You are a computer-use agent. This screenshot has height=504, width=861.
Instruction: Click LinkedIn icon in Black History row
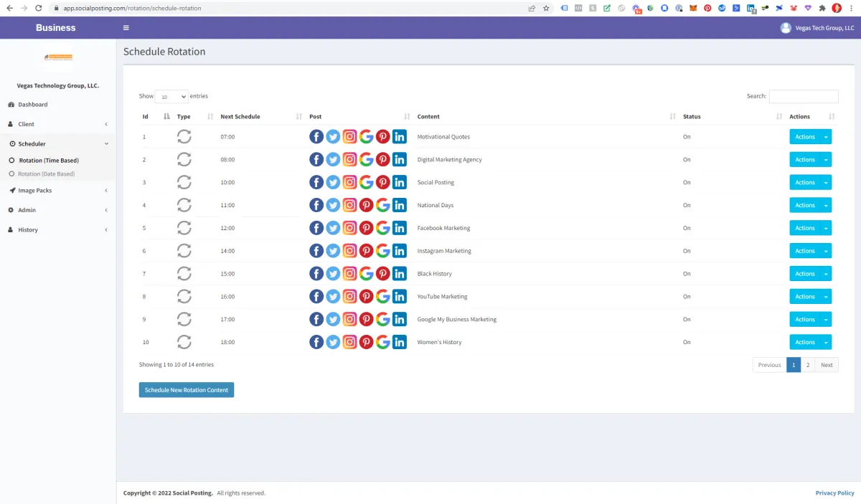(399, 274)
